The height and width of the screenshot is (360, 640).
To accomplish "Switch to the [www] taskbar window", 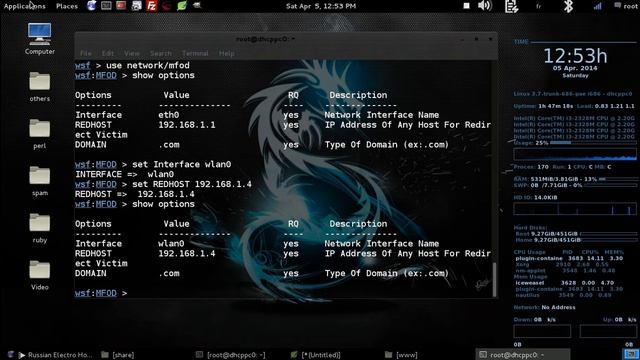I will tap(401, 355).
